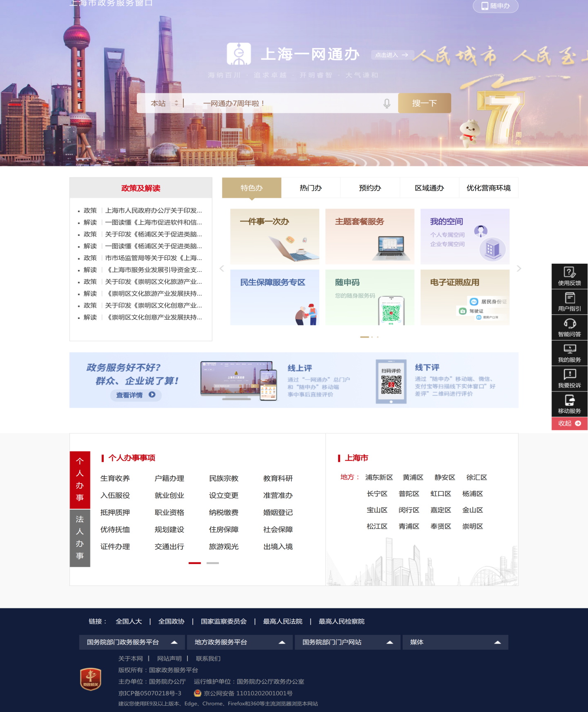Image resolution: width=588 pixels, height=712 pixels.
Task: Open the 旅游观光 link
Action: point(224,547)
